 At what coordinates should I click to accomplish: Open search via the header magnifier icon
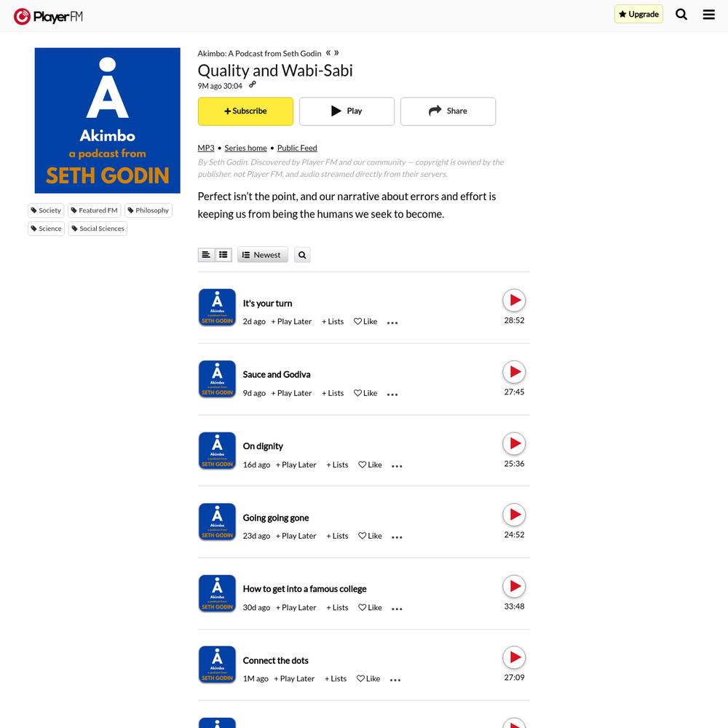click(x=681, y=15)
